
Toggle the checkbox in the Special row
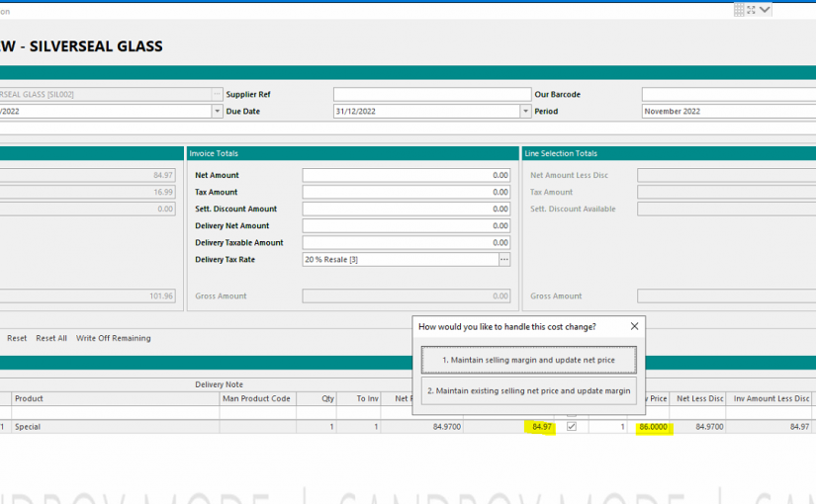572,427
